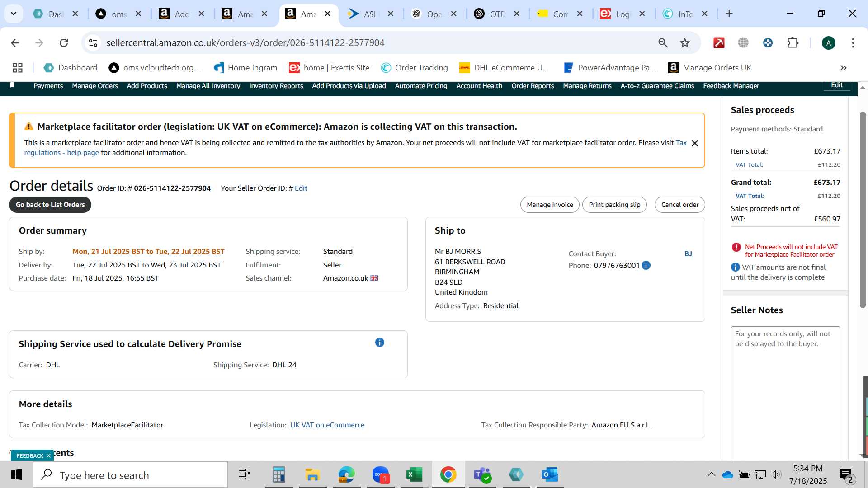Viewport: 868px width, 488px height.
Task: Switch to the OTD browser tab
Action: pyautogui.click(x=490, y=14)
